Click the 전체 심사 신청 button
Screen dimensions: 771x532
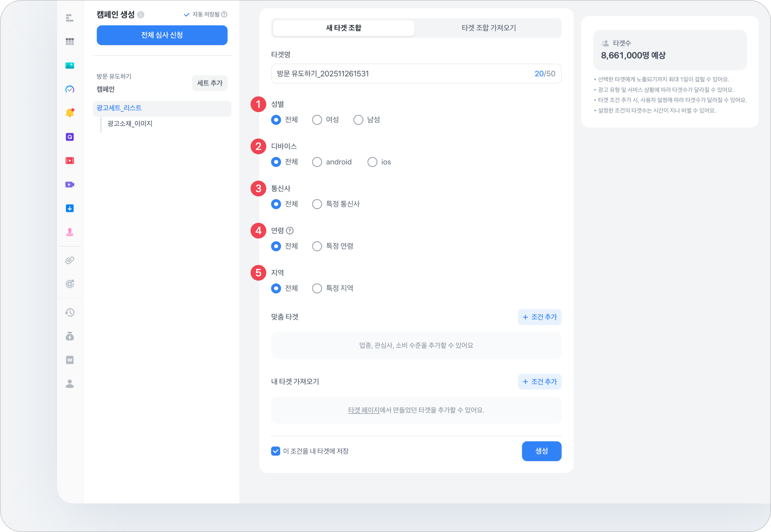(162, 35)
